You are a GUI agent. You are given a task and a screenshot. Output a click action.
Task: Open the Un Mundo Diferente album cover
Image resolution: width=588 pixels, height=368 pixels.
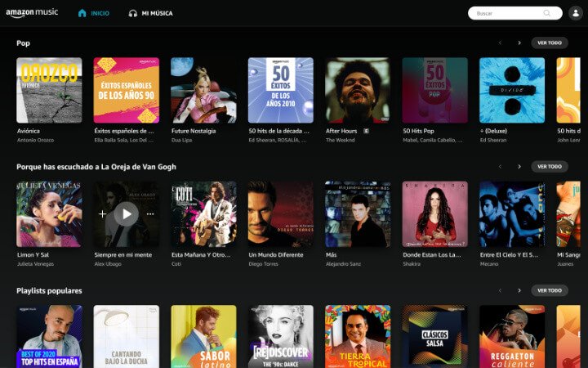[x=280, y=214]
